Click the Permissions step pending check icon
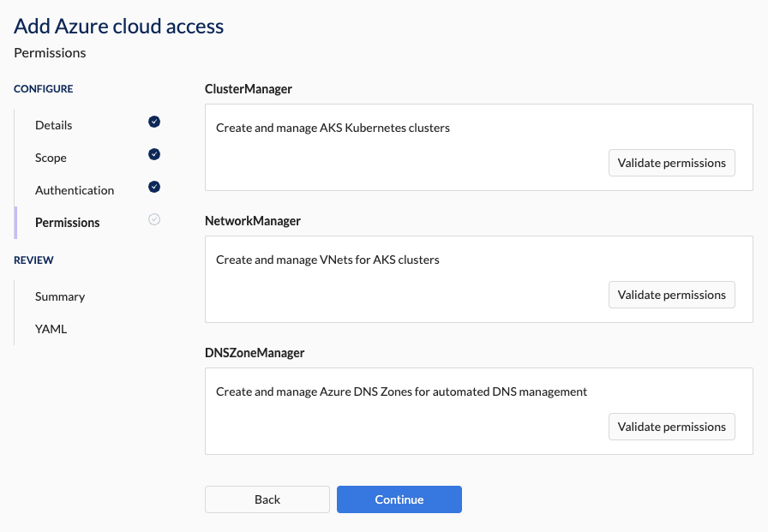The width and height of the screenshot is (768, 532). 154,219
